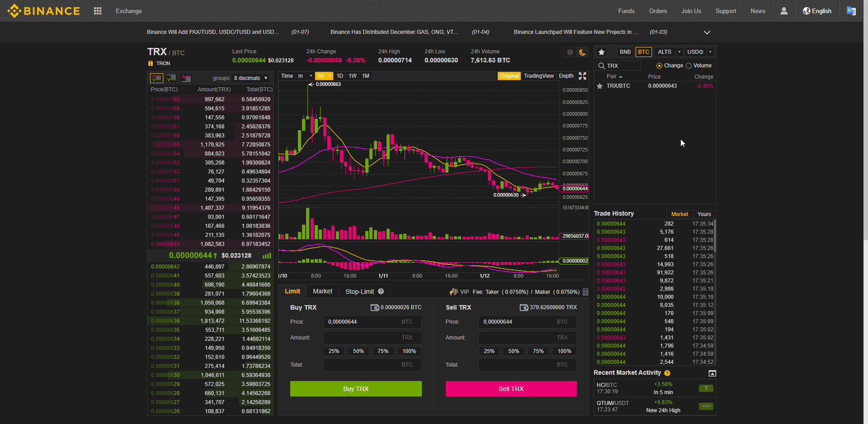Set chart interval to 1W

coord(353,76)
